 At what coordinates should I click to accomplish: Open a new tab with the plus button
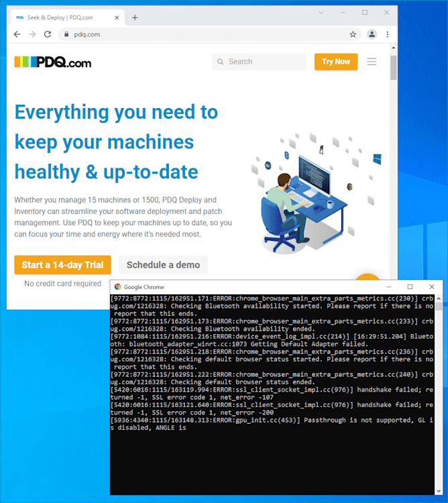[x=135, y=17]
